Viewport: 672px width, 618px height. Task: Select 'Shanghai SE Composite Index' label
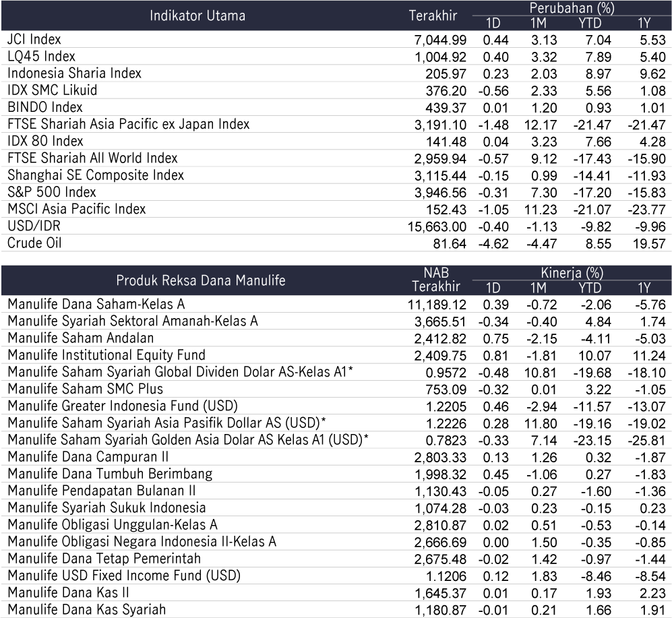click(96, 175)
